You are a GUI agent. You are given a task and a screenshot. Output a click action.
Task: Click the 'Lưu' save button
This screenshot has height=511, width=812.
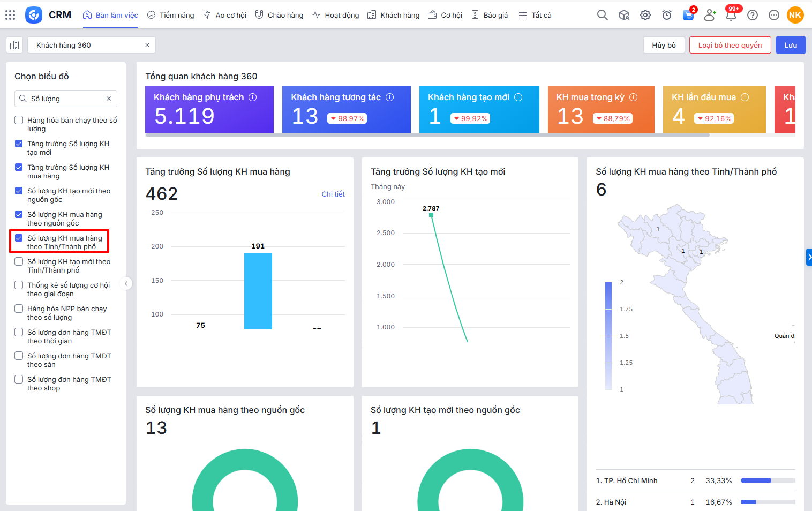pos(791,45)
